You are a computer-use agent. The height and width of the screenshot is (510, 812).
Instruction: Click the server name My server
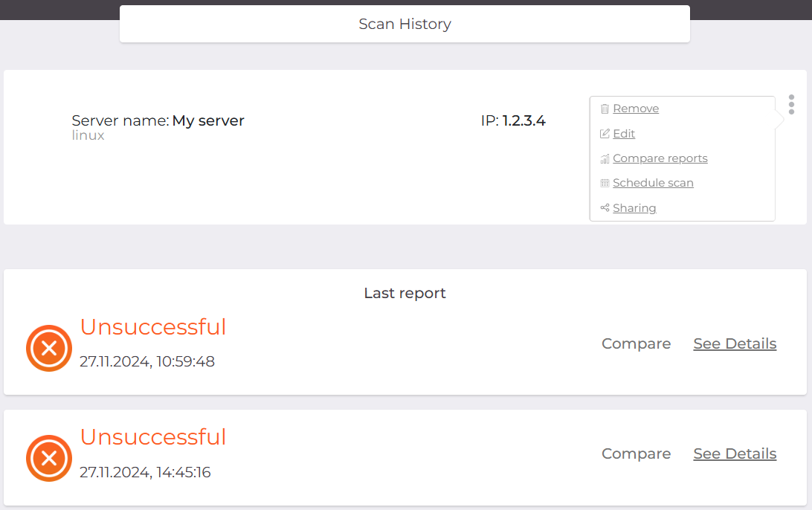tap(208, 120)
